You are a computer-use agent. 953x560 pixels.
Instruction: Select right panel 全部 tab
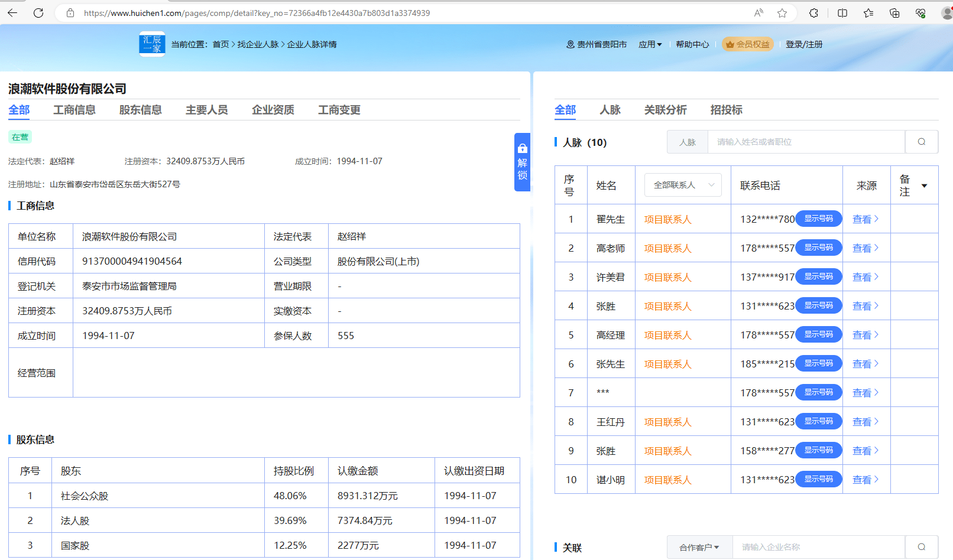[x=565, y=110]
